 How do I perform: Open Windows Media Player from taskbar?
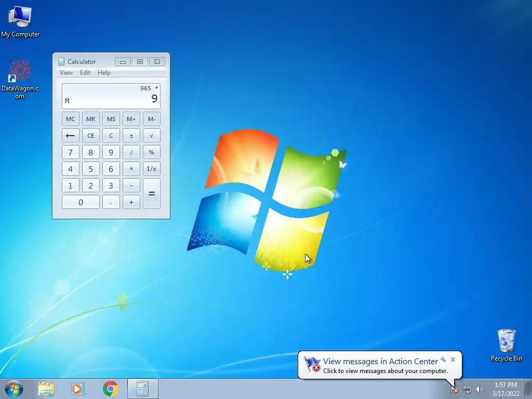point(78,389)
